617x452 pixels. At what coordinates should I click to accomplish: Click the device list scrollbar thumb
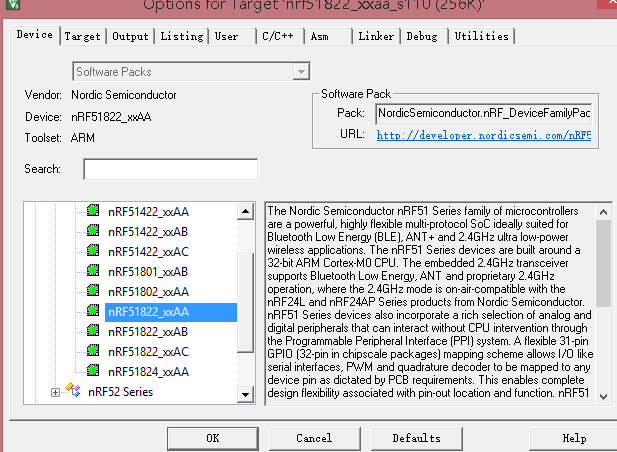pos(246,303)
